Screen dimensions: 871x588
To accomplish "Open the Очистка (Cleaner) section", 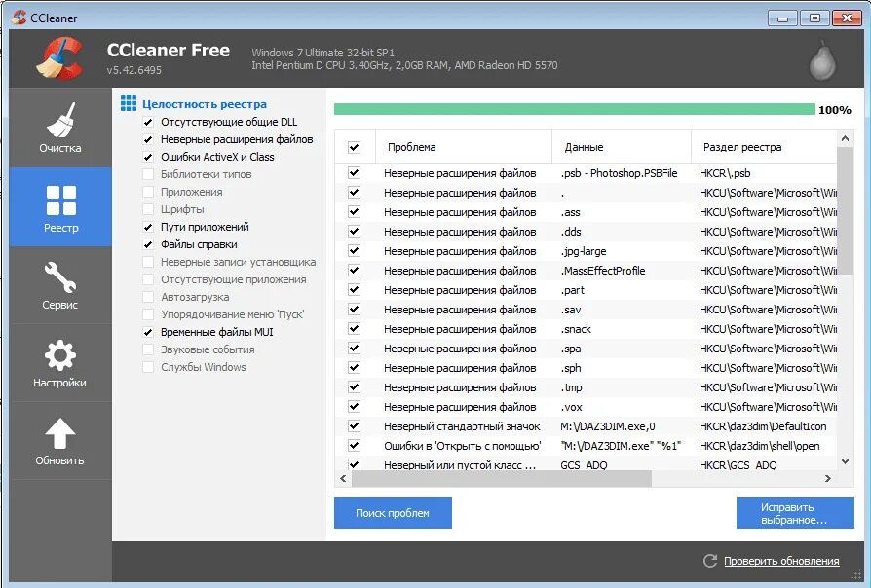I will click(x=60, y=128).
